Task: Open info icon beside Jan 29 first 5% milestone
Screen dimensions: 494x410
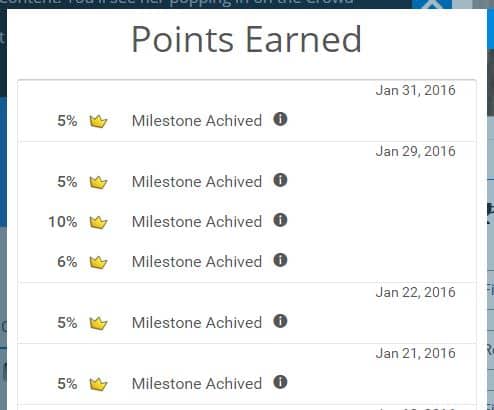Action: pyautogui.click(x=280, y=180)
